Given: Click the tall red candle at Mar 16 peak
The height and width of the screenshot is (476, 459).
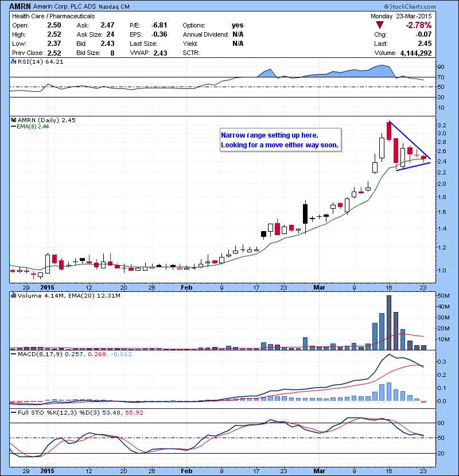Looking at the screenshot, I should [x=389, y=131].
